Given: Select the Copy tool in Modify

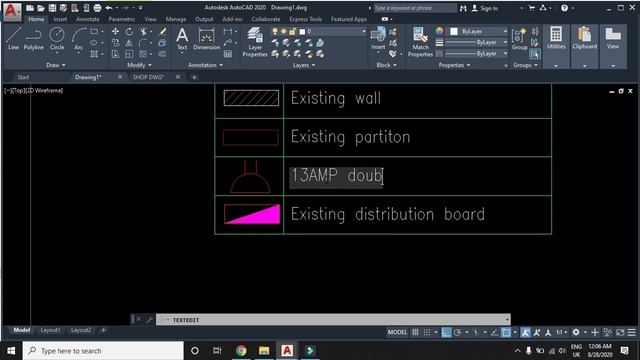Looking at the screenshot, I should pos(116,43).
